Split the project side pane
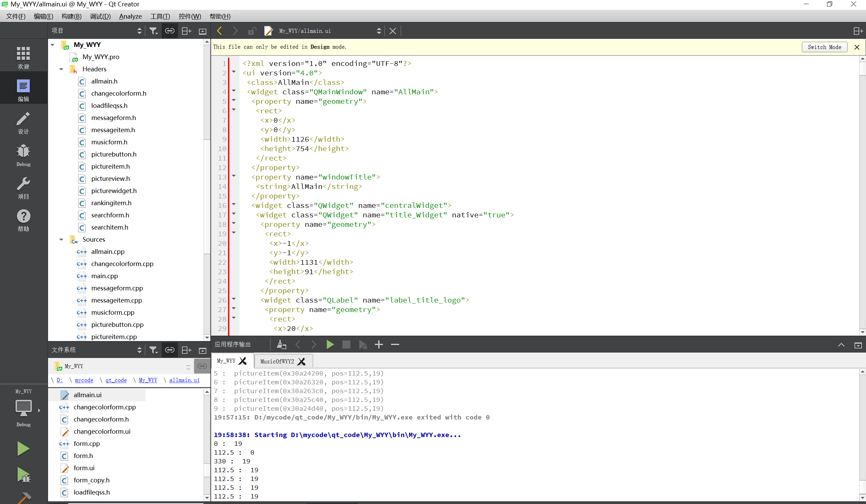 [186, 31]
